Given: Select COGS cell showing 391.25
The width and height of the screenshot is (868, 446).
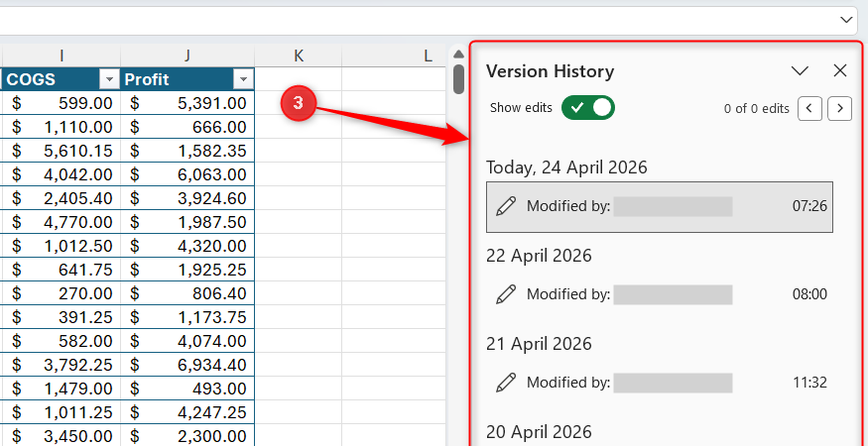Looking at the screenshot, I should click(x=62, y=317).
